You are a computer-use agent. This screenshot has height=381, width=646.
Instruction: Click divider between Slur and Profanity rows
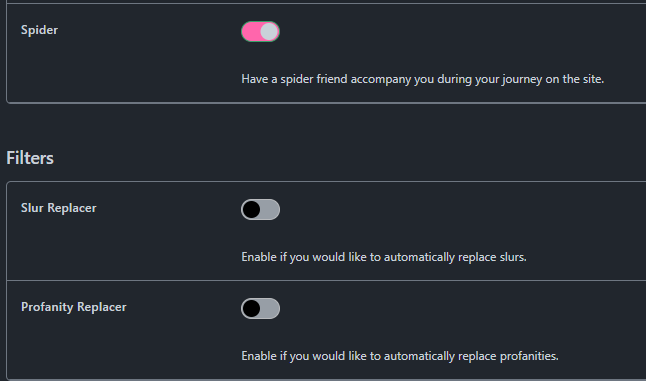(326, 280)
